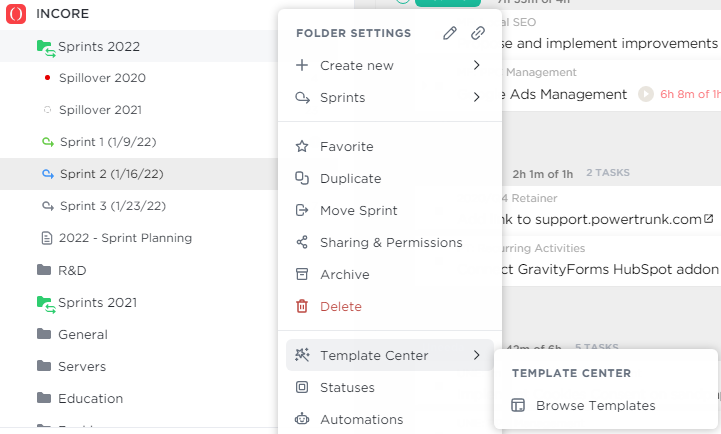Click the green Sprints 2021 folder icon
The height and width of the screenshot is (434, 721).
(46, 304)
